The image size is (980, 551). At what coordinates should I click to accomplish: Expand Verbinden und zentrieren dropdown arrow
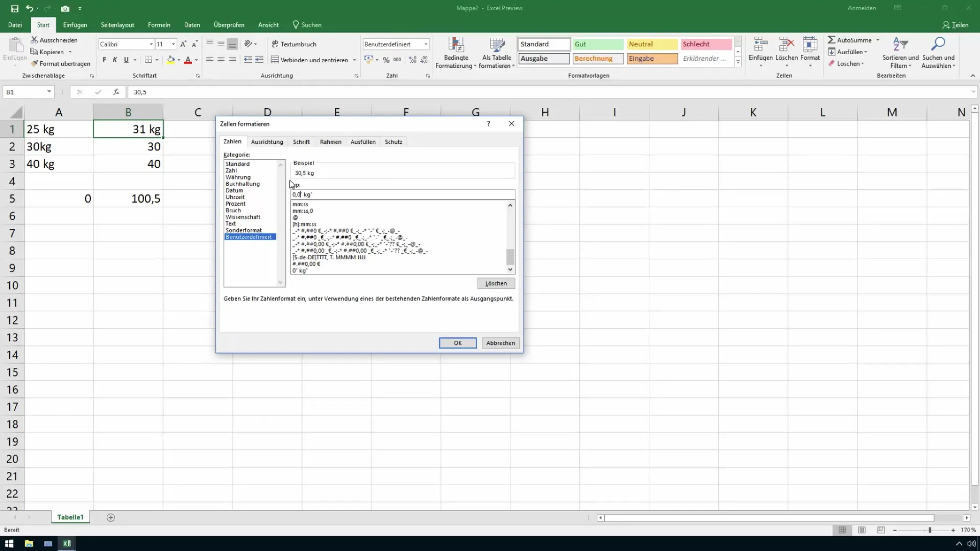pyautogui.click(x=354, y=60)
